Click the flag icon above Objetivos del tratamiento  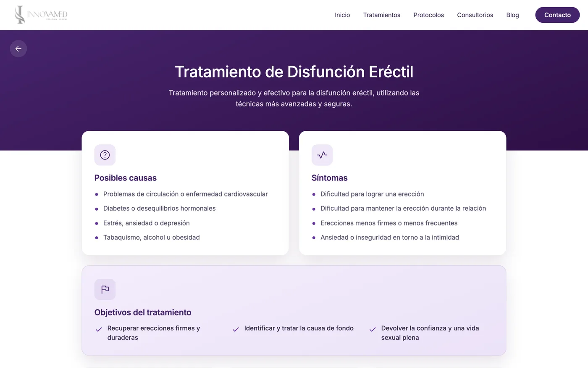(105, 289)
